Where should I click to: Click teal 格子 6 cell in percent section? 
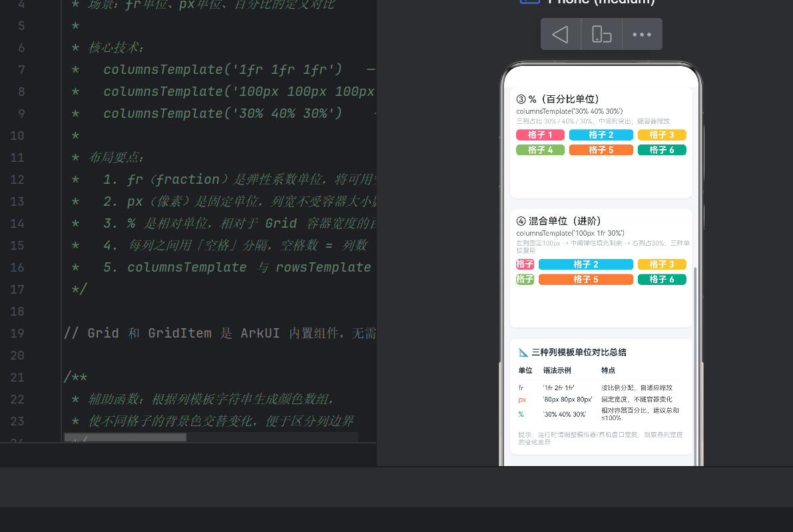662,150
